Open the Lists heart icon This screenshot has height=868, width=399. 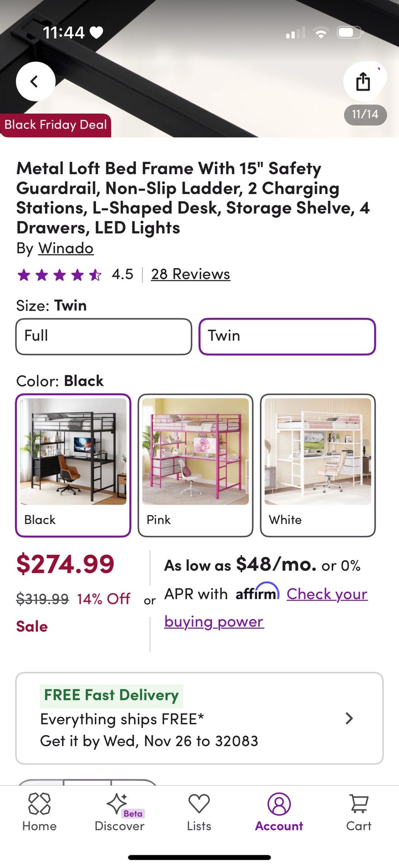tap(199, 812)
